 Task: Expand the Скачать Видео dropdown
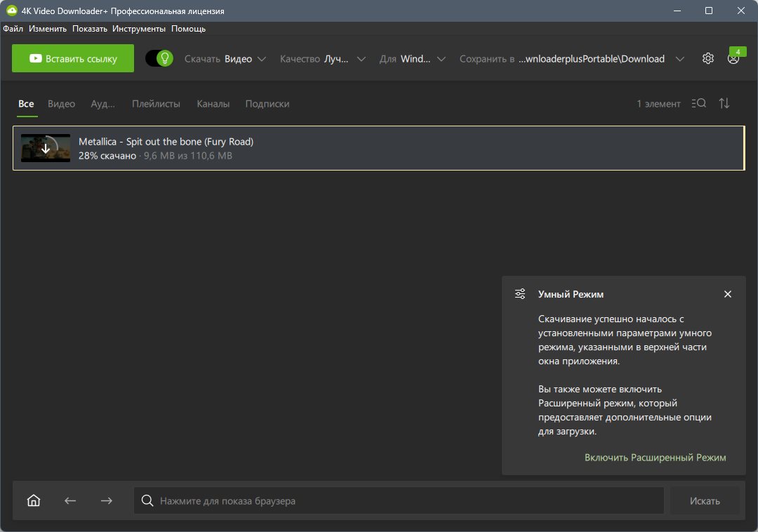click(225, 59)
